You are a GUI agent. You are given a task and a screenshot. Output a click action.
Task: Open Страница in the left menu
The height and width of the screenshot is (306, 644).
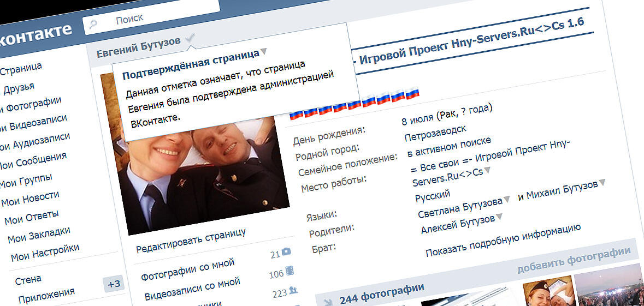[21, 69]
